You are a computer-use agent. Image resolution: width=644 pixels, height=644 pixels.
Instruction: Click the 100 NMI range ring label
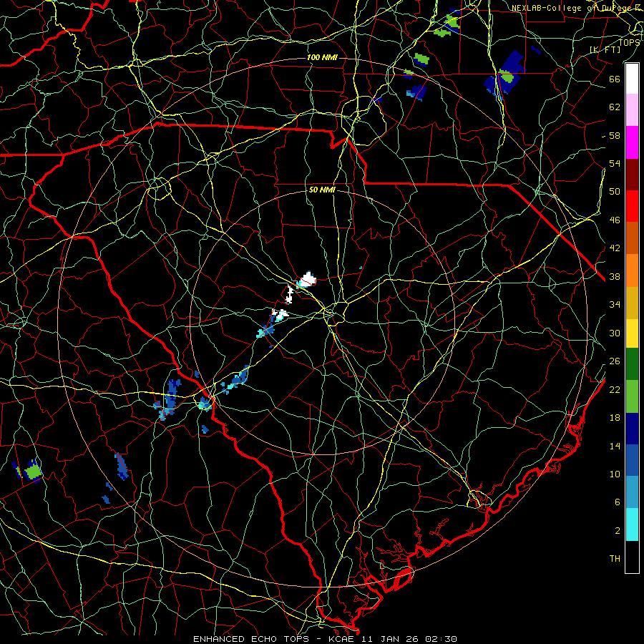(x=322, y=57)
